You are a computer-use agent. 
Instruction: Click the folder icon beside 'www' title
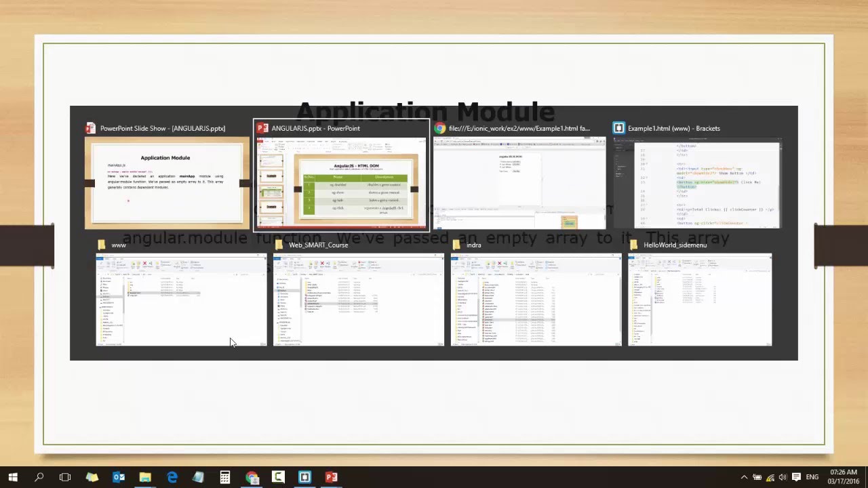coord(102,245)
